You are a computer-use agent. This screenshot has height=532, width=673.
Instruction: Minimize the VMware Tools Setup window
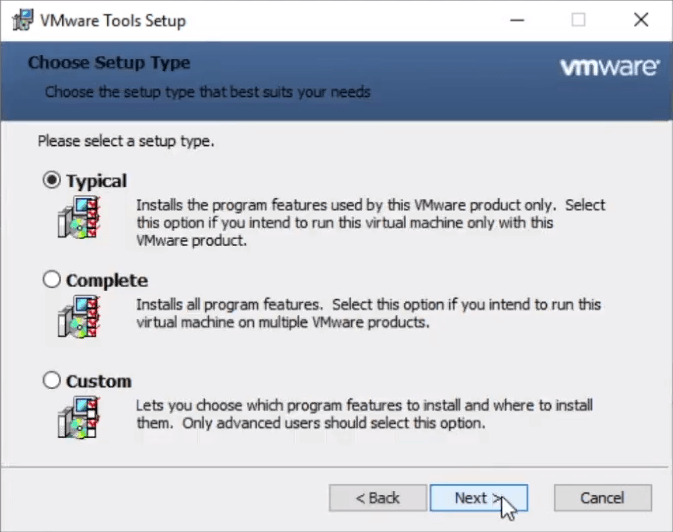coord(518,20)
